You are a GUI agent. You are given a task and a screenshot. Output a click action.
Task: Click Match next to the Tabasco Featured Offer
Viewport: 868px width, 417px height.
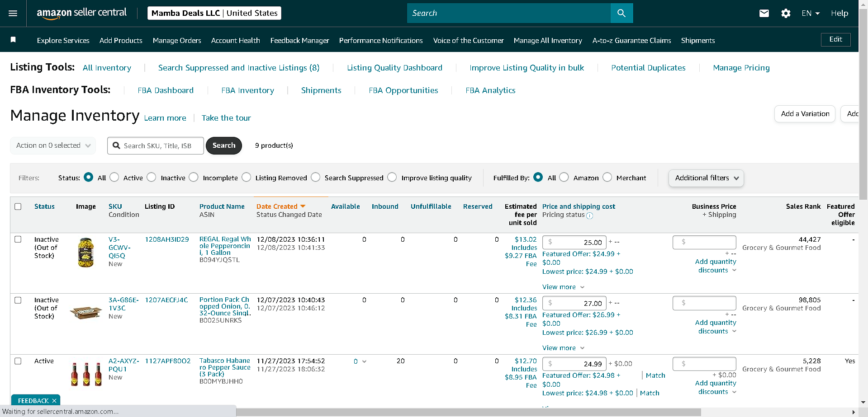coord(655,375)
